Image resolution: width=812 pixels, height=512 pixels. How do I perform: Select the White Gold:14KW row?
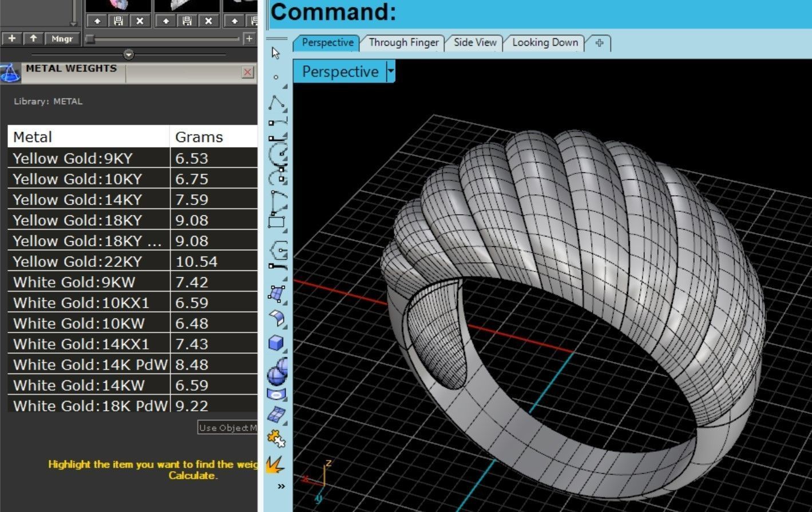(133, 385)
